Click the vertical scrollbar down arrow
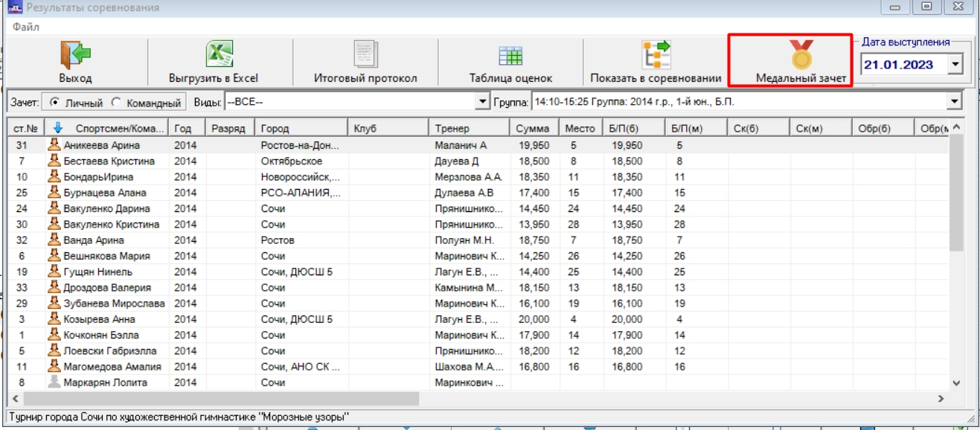The image size is (980, 430). click(957, 382)
